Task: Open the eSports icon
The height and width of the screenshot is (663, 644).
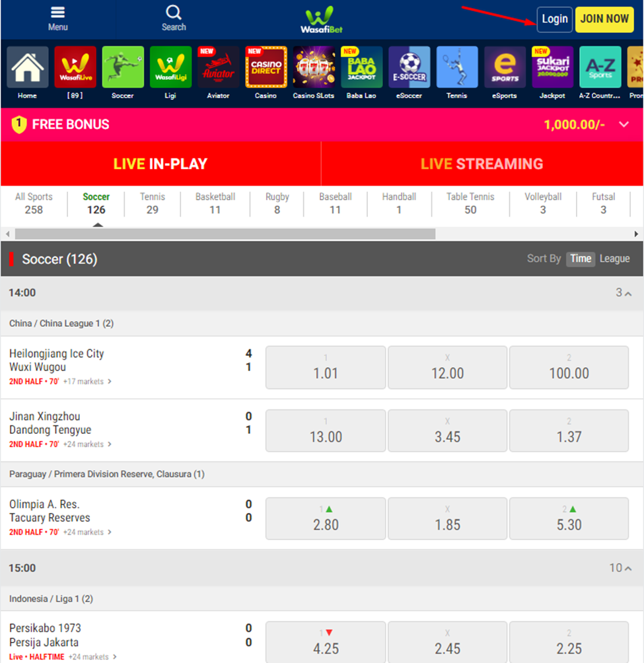Action: (x=505, y=67)
